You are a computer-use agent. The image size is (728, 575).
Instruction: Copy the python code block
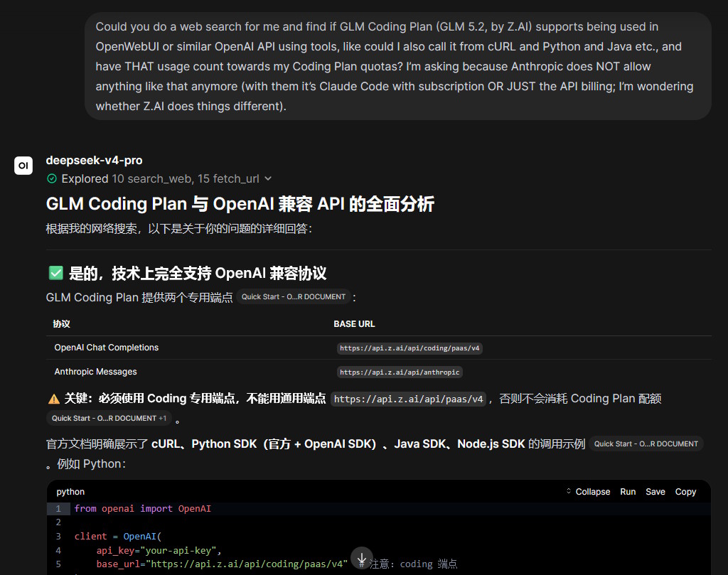tap(685, 491)
